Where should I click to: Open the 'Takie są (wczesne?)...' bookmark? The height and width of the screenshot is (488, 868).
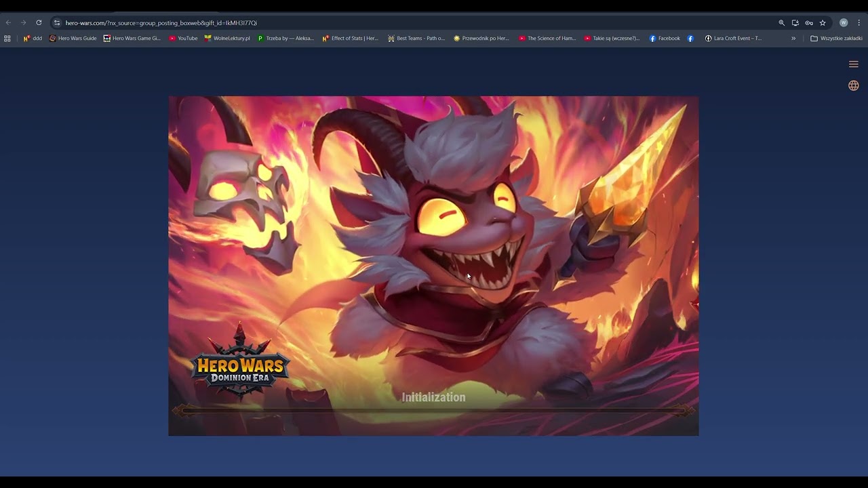(x=612, y=39)
